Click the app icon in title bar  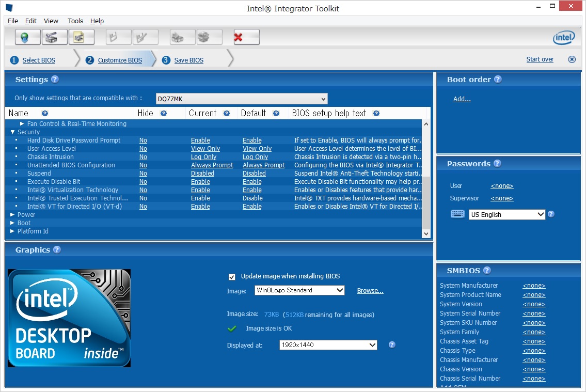click(x=9, y=8)
